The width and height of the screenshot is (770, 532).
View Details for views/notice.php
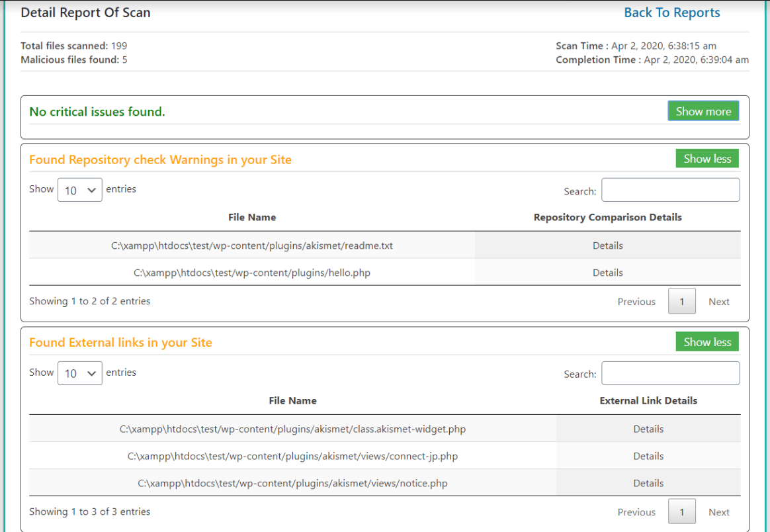coord(648,483)
